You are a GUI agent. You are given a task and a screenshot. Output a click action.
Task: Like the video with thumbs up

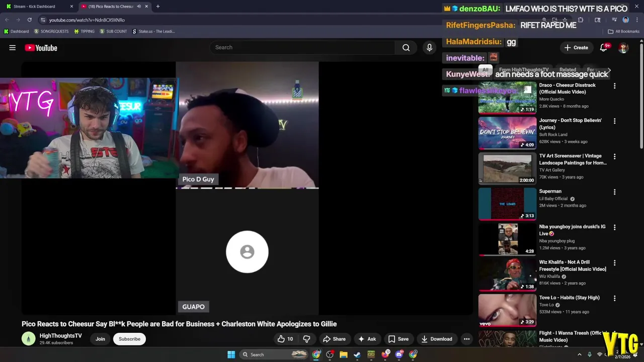pos(285,339)
